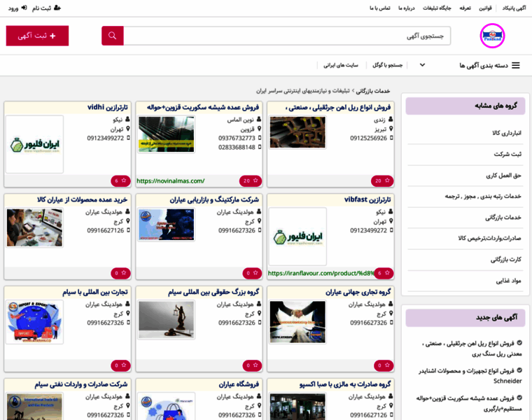Open the Panikad site logo
The height and width of the screenshot is (420, 532).
[492, 36]
